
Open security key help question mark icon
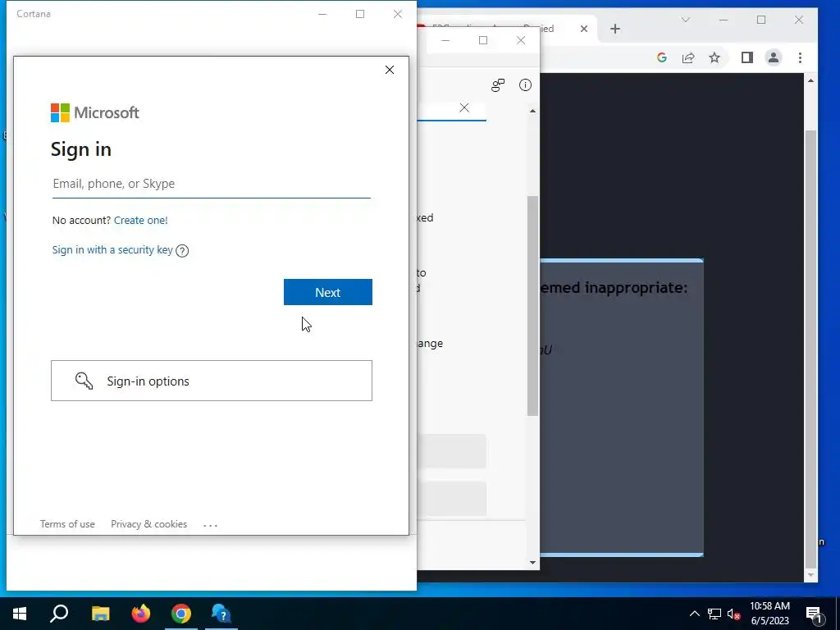182,250
